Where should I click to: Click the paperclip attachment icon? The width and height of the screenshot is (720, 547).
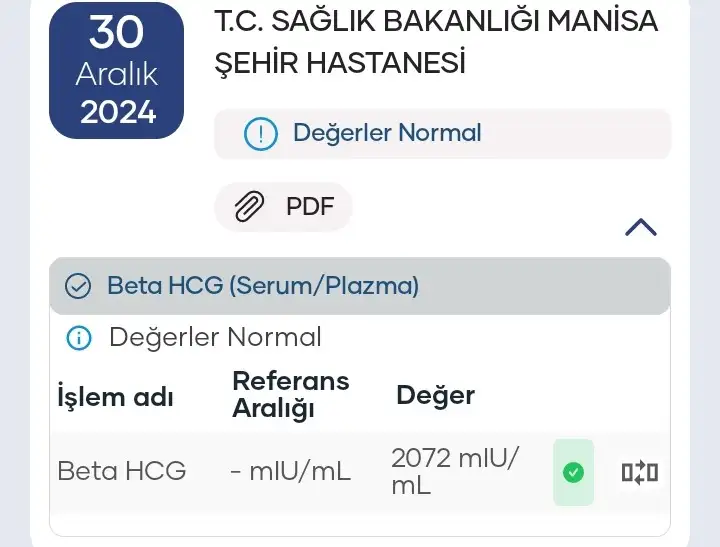(x=249, y=208)
